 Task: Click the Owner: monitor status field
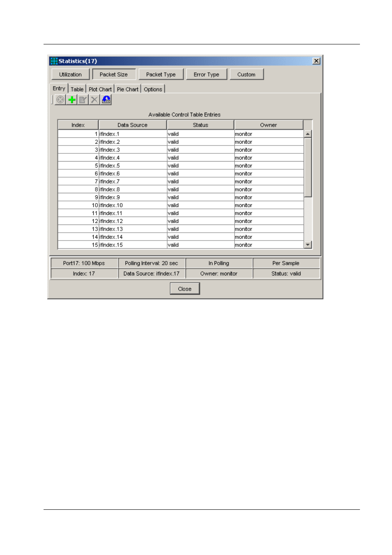(219, 273)
